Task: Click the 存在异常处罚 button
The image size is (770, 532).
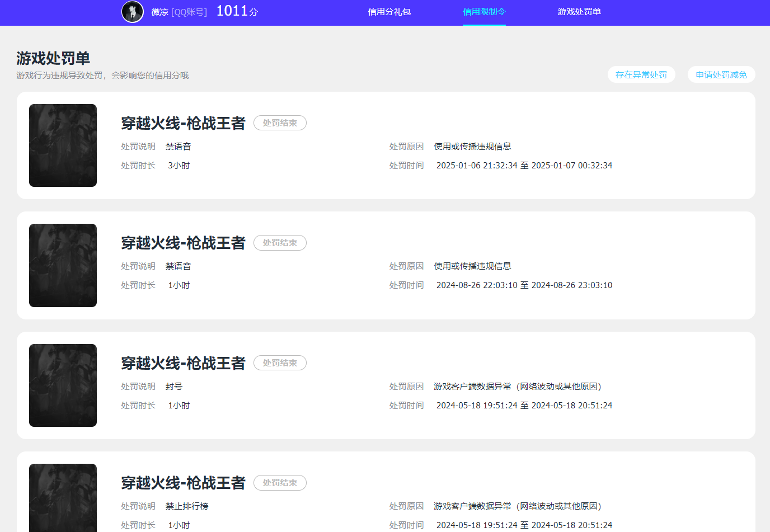Action: 641,74
